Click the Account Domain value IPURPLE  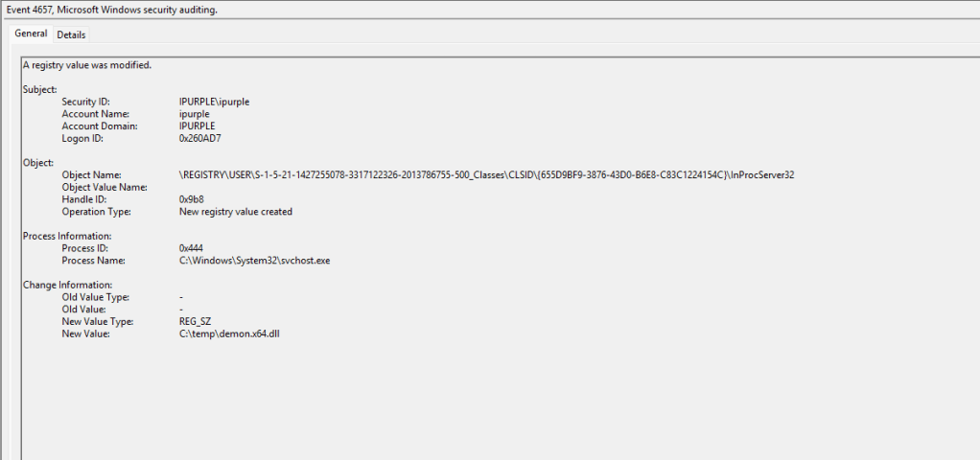click(197, 126)
